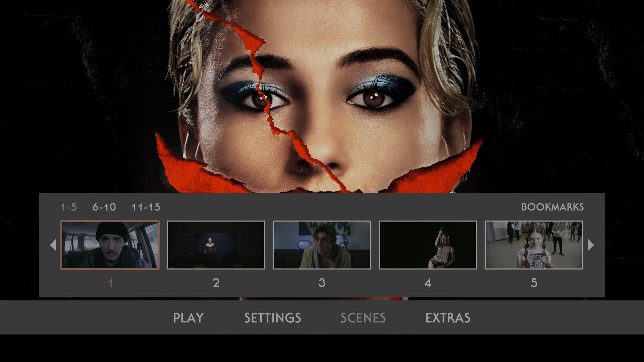
Task: Open the Settings menu
Action: pos(272,318)
